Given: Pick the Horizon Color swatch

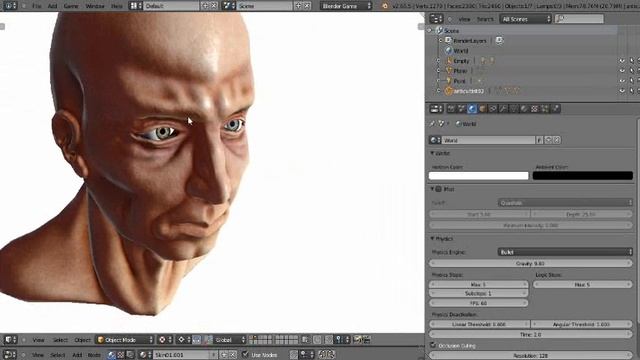Looking at the screenshot, I should (478, 176).
